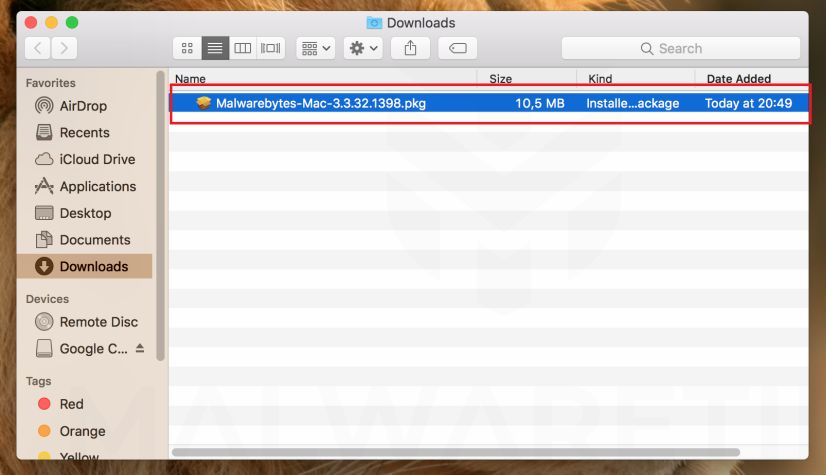Click the sidebar vertical scrollbar
This screenshot has width=826, height=475.
[160, 216]
